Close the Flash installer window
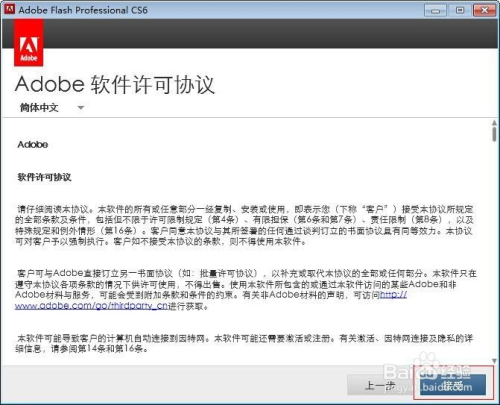Viewport: 500px width, 405px height. (484, 10)
